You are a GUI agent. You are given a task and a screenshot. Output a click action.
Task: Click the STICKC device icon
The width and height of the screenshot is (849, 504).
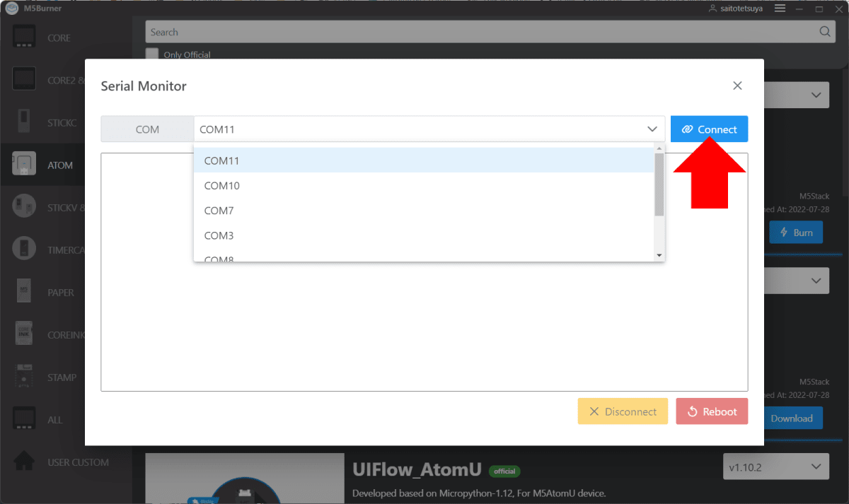click(24, 121)
